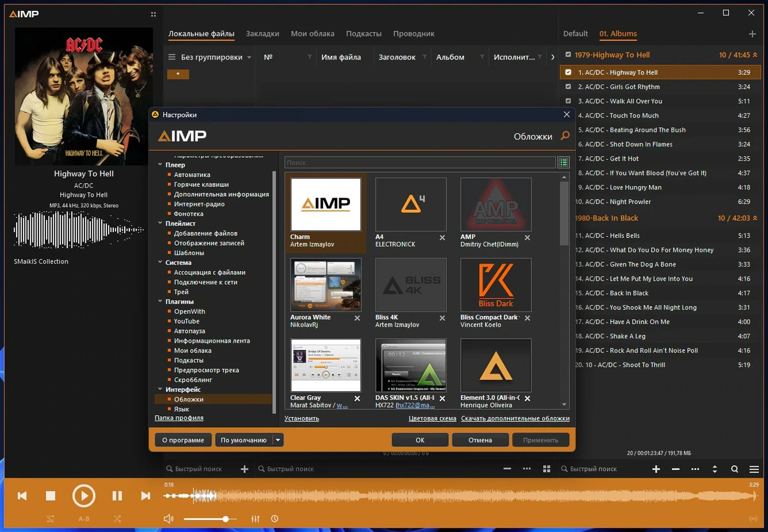The height and width of the screenshot is (532, 768).
Task: Add a new playlist tab with plus
Action: 752,34
